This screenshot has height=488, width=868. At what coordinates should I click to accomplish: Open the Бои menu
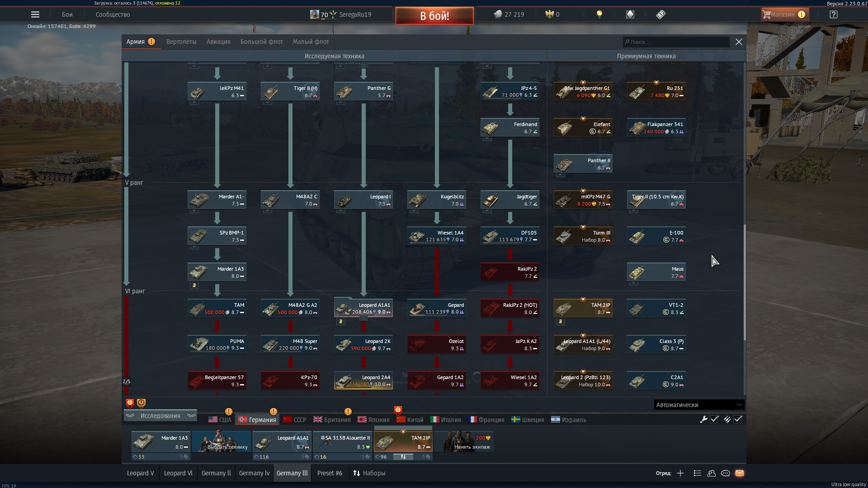click(67, 14)
